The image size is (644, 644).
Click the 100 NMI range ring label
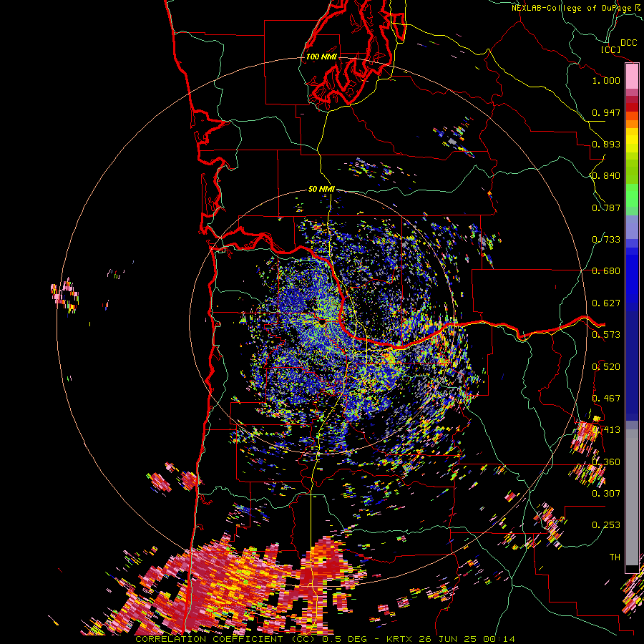tap(321, 57)
